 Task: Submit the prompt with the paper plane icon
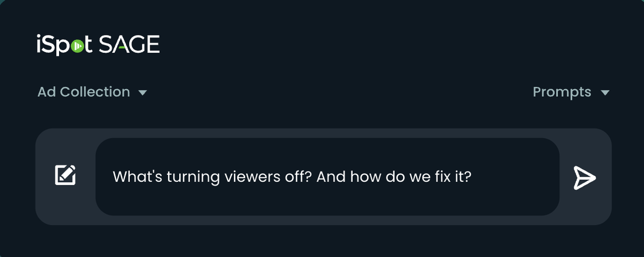(584, 177)
